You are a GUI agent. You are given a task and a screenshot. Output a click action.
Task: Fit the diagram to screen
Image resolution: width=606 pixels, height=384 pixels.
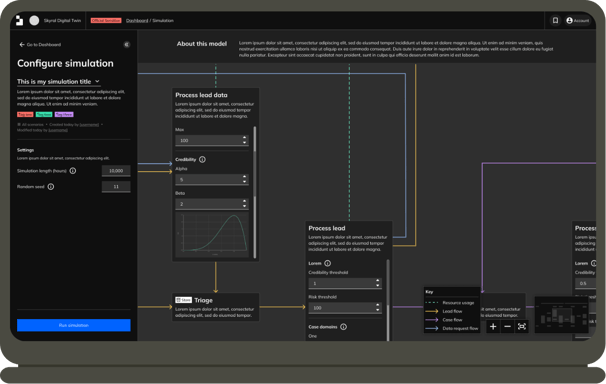(x=522, y=327)
